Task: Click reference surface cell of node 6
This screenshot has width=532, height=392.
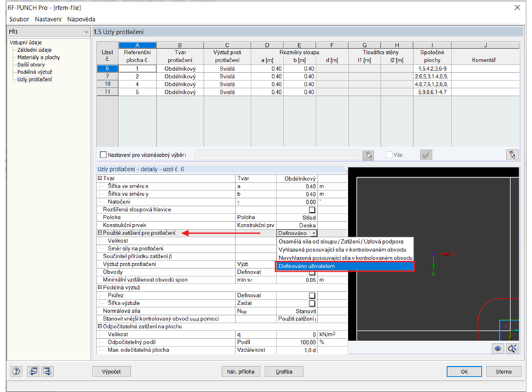Action: point(137,69)
